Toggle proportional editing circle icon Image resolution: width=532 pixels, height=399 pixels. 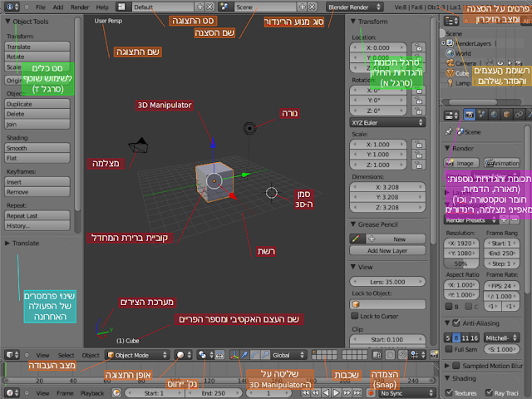click(390, 355)
